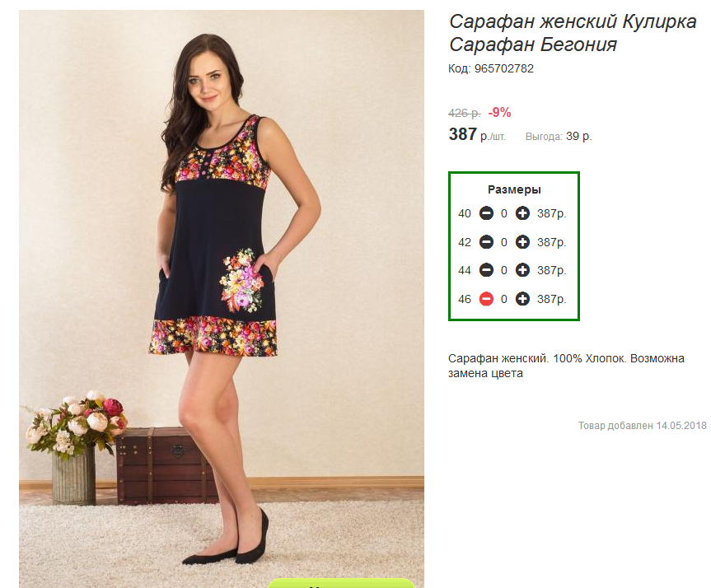Image resolution: width=711 pixels, height=588 pixels.
Task: Click the size 40 quantity value
Action: (x=503, y=213)
